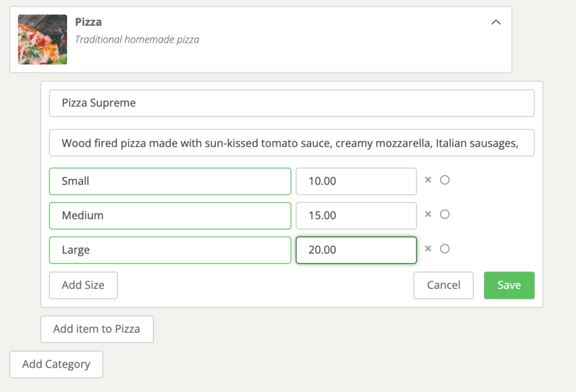
Task: Remove the Small size option
Action: click(x=428, y=180)
